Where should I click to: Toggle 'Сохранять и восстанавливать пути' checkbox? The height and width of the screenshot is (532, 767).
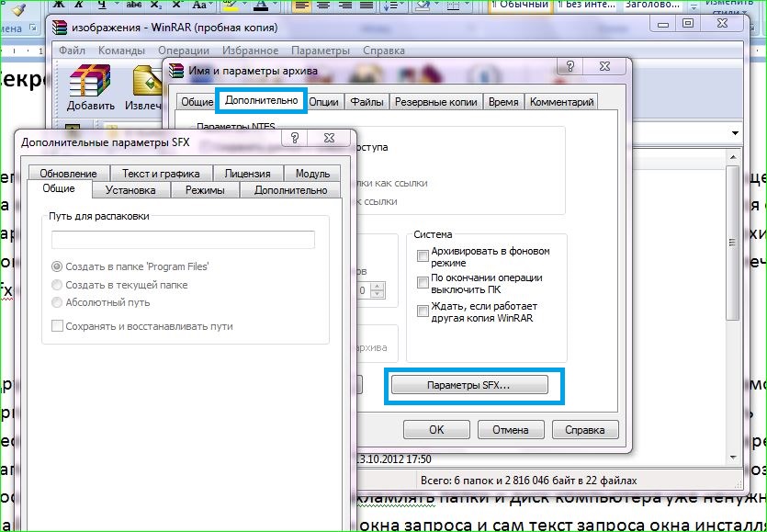point(57,326)
